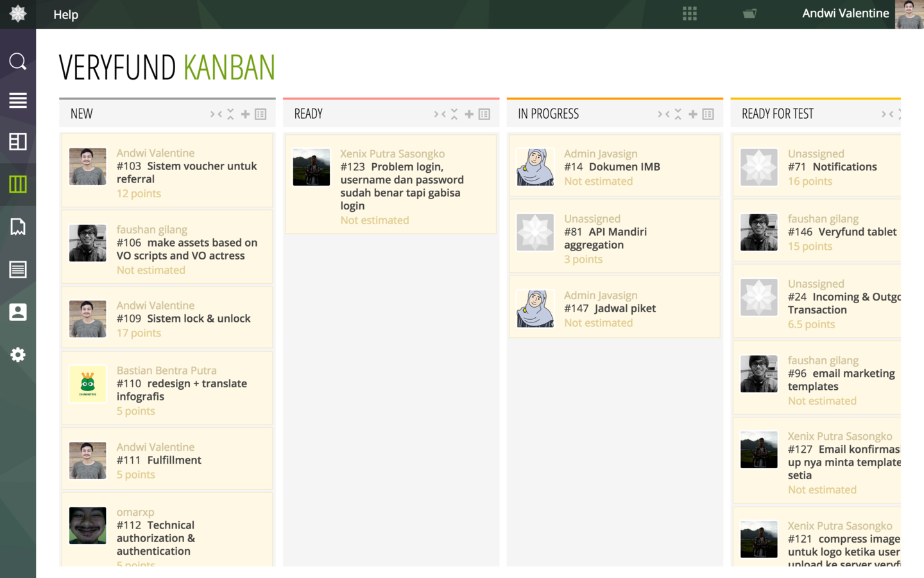Click '12 points' on card #103

click(139, 194)
